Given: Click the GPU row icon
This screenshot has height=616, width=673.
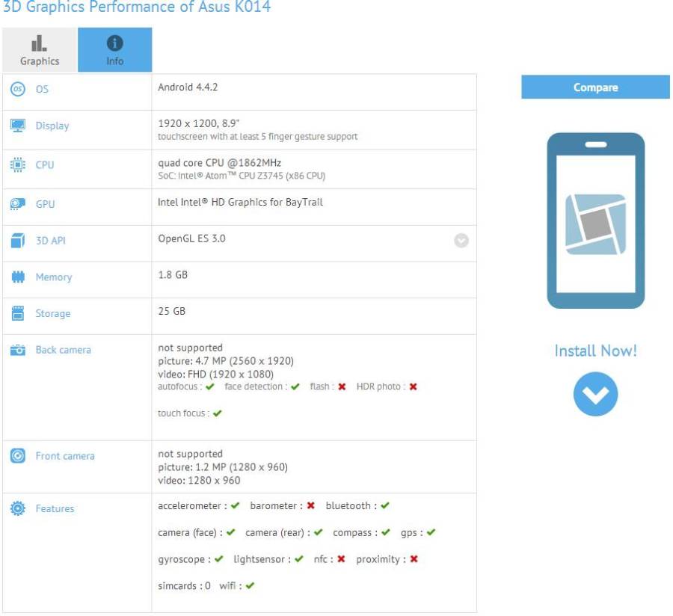Looking at the screenshot, I should (18, 204).
